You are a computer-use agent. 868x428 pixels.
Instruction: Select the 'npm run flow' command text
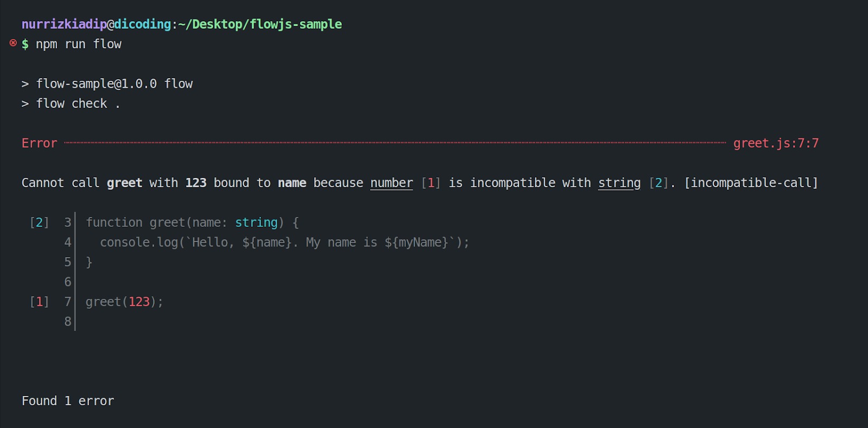(79, 44)
